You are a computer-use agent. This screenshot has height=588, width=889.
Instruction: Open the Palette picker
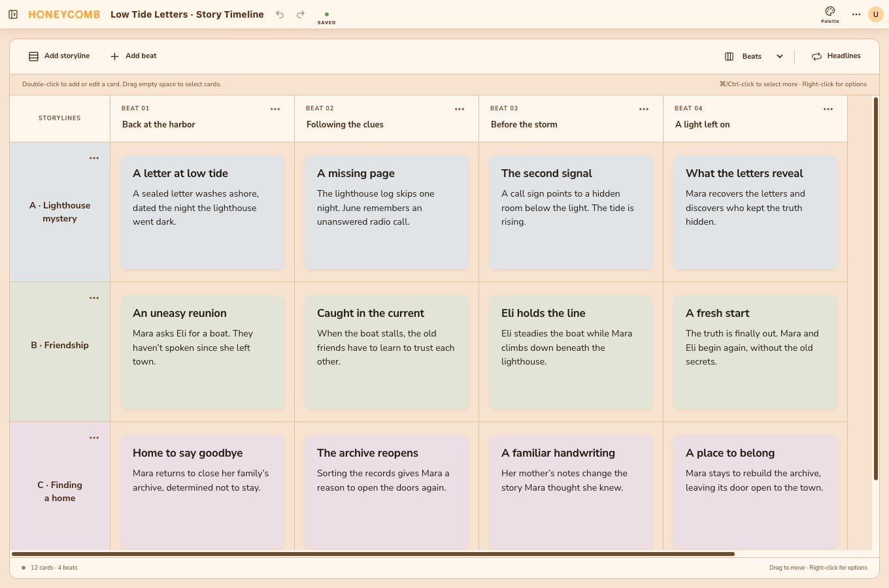(x=830, y=14)
